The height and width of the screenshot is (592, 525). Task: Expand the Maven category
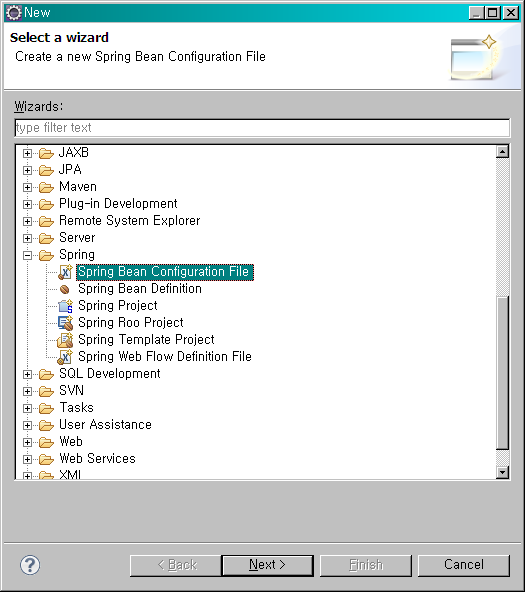[27, 187]
